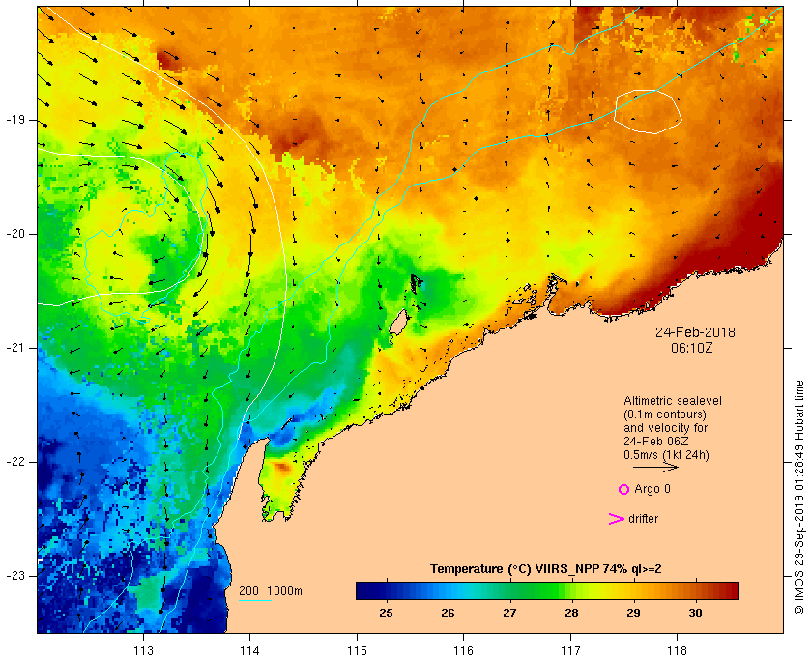
Task: Click the colorbar at 30 degrees dark red
Action: pyautogui.click(x=695, y=590)
